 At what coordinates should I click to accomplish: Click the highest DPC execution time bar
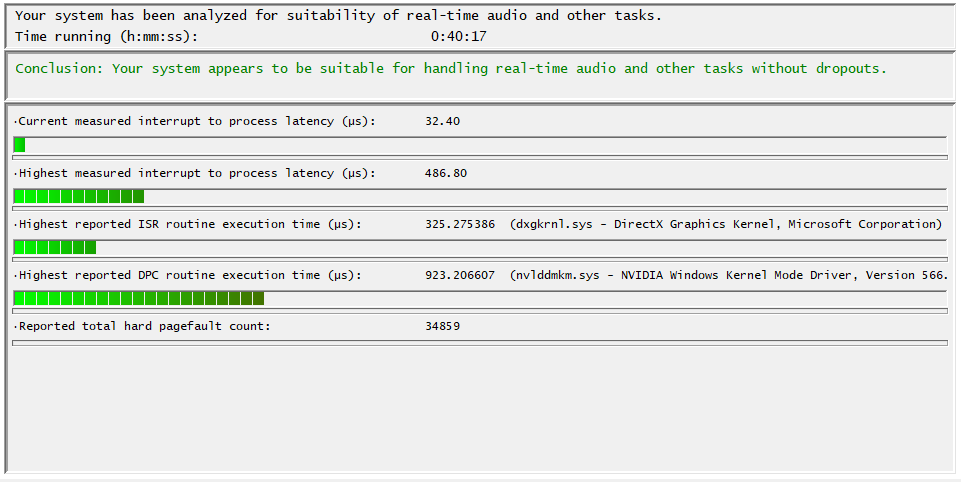click(479, 298)
